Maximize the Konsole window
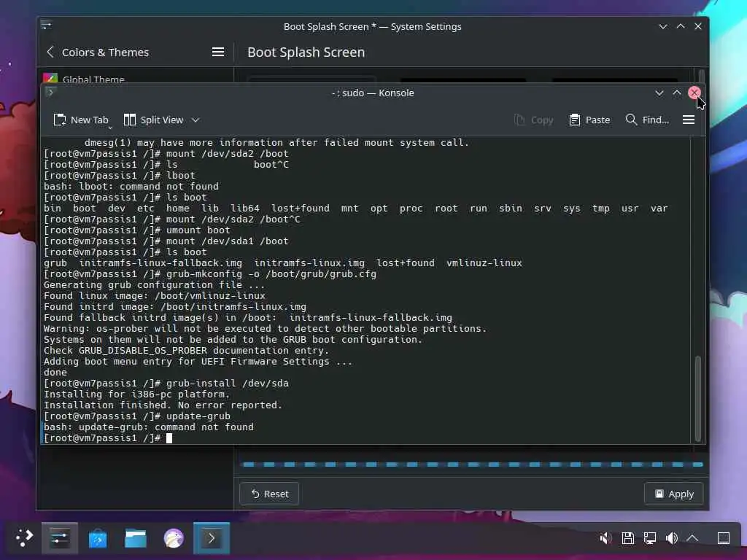The image size is (747, 560). (x=676, y=93)
